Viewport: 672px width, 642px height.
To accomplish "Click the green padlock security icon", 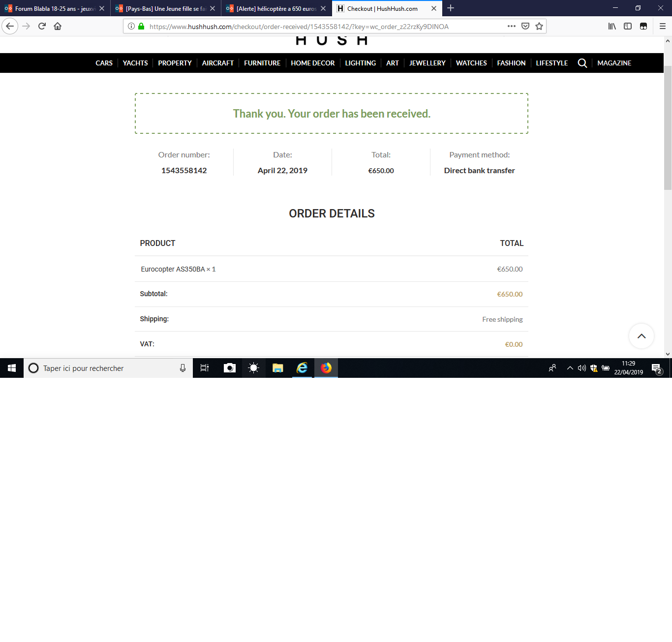I will pyautogui.click(x=141, y=26).
